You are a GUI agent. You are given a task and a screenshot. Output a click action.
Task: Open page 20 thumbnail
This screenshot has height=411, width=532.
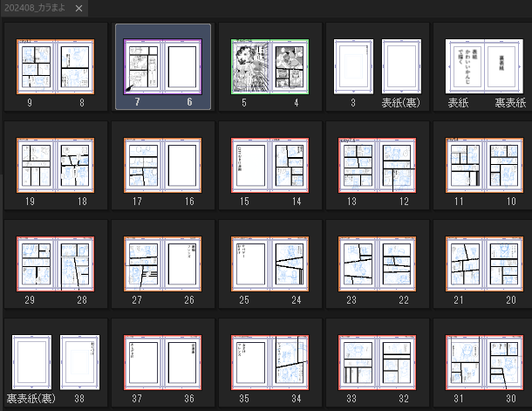coord(504,264)
